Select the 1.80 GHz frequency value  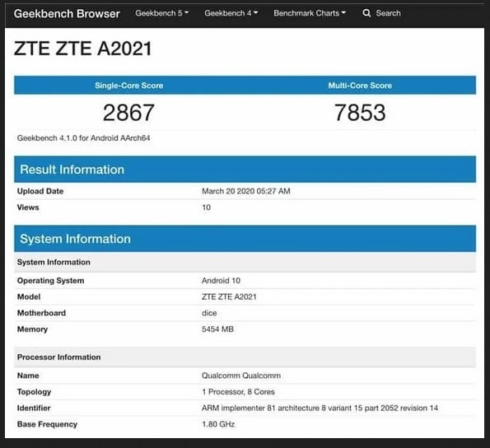(218, 424)
